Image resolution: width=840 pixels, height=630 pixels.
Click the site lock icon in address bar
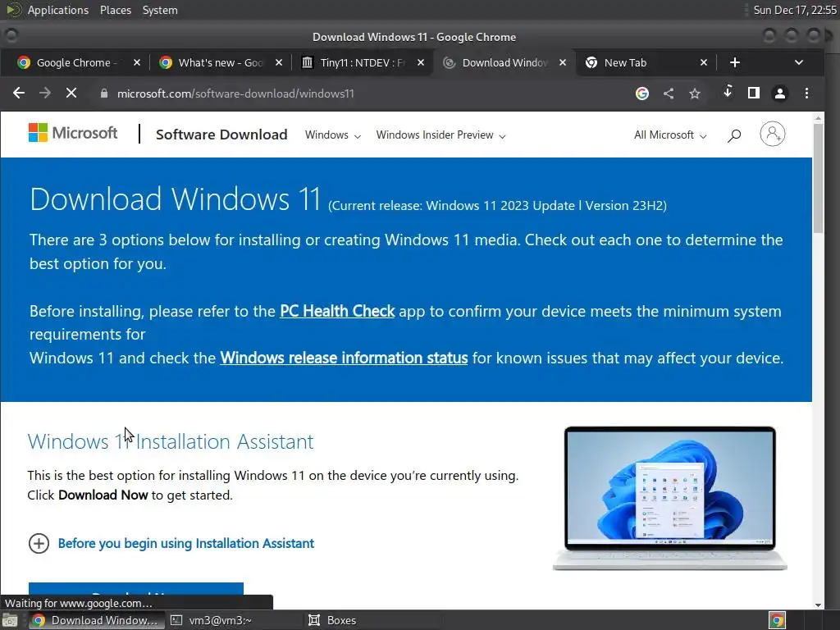104,94
